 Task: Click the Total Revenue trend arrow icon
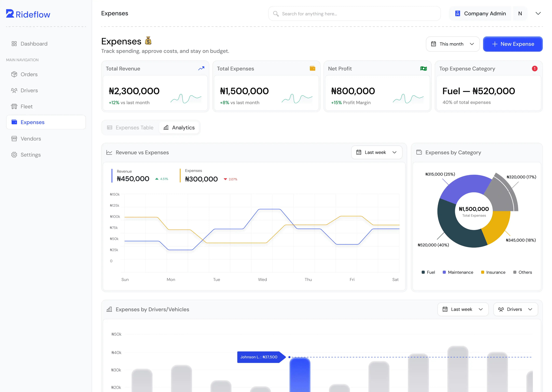click(x=201, y=68)
